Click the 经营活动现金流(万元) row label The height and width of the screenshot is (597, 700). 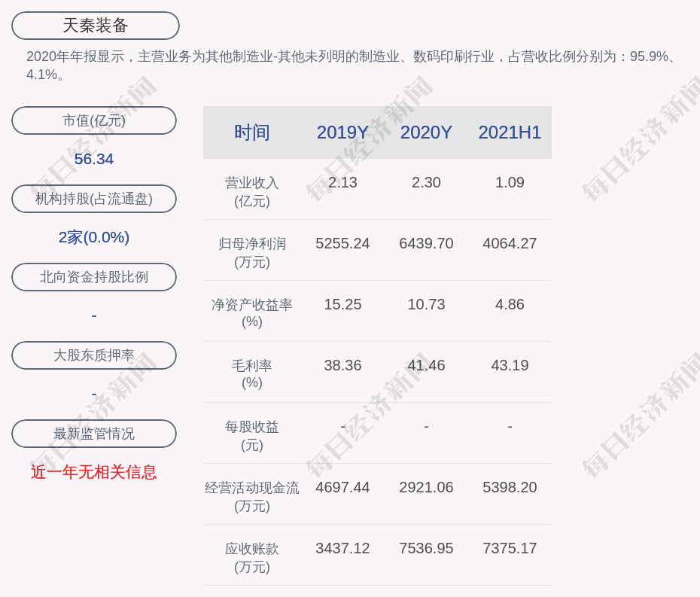pos(251,496)
